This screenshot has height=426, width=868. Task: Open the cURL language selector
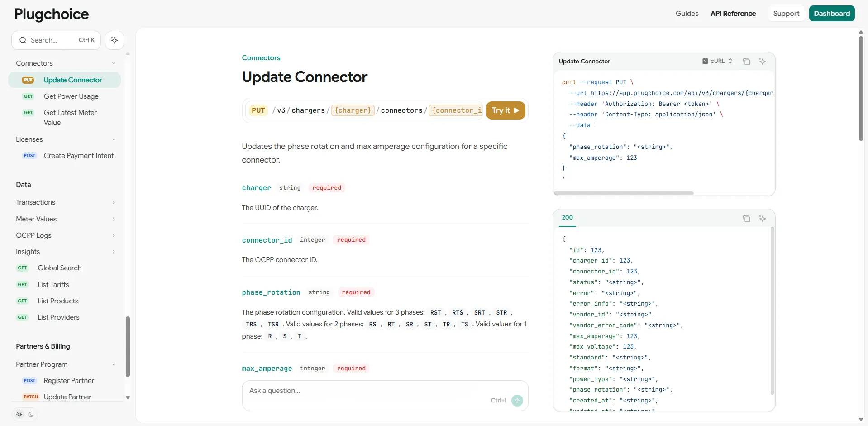[x=718, y=61]
